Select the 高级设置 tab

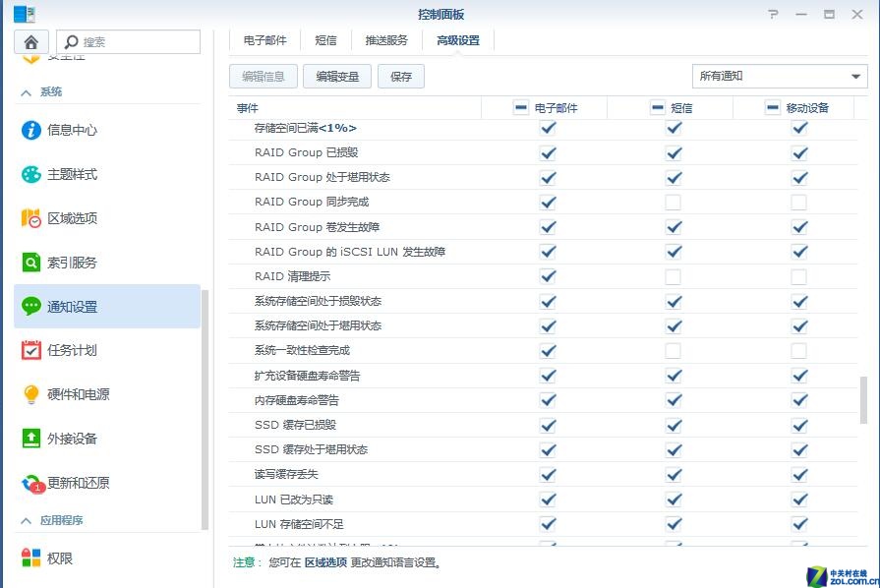coord(458,40)
